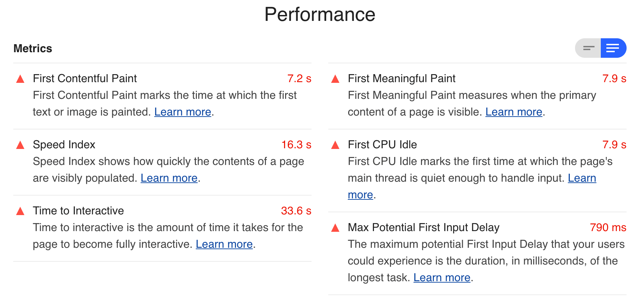Click the Performance heading

click(x=320, y=15)
